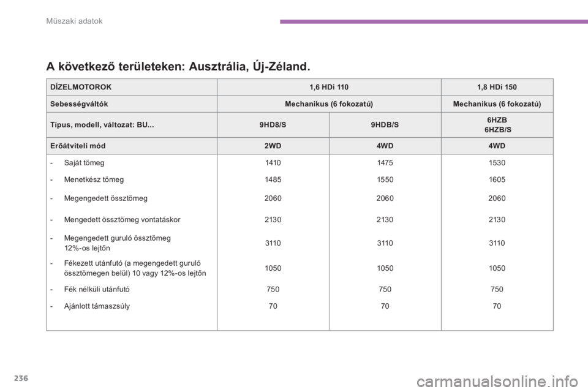
Task: Click the value '1475' in Saját tömeg row
Action: point(385,163)
